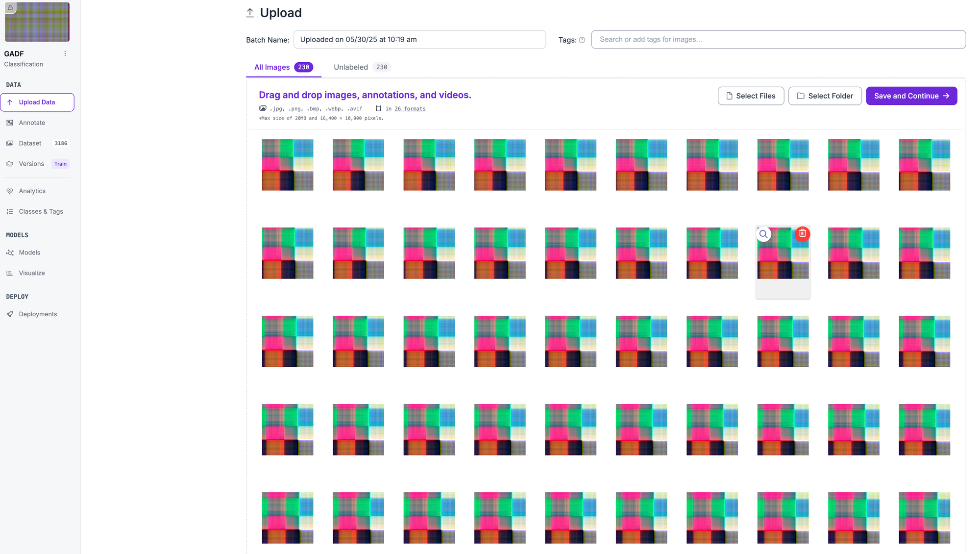Click the Select Folder button
Screen dimensions: 980x554
[x=825, y=96]
